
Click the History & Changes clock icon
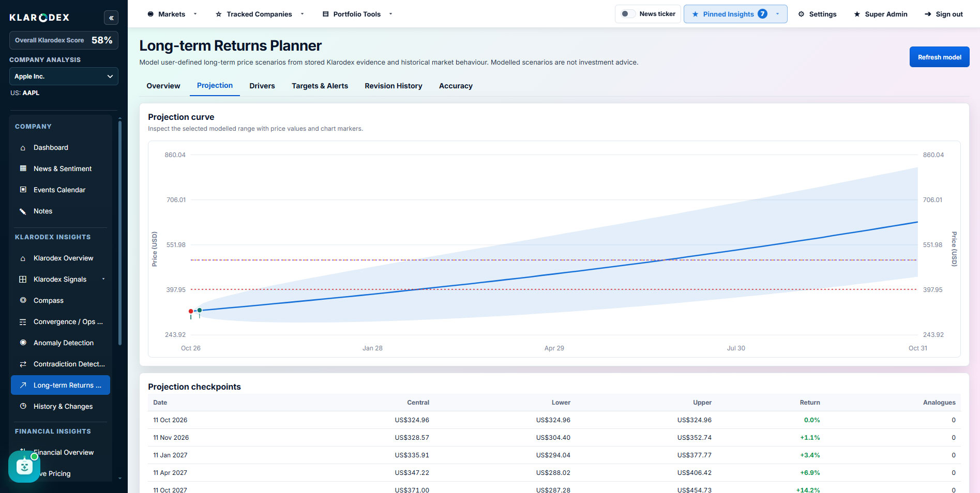coord(23,406)
